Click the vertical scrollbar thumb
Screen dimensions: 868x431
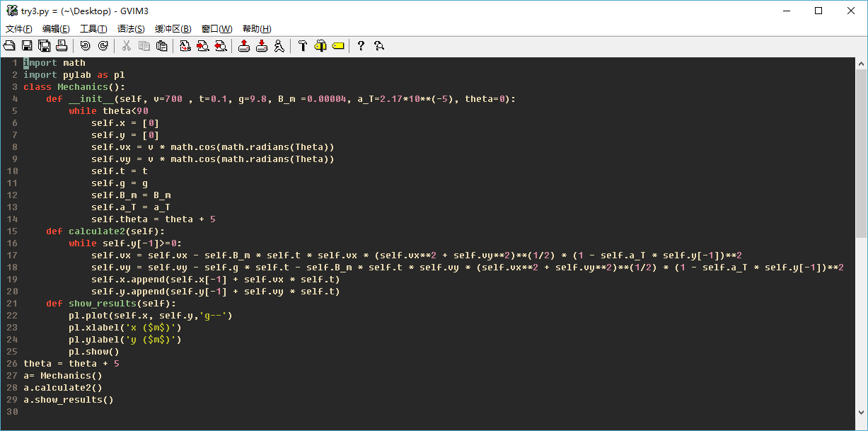point(861,153)
